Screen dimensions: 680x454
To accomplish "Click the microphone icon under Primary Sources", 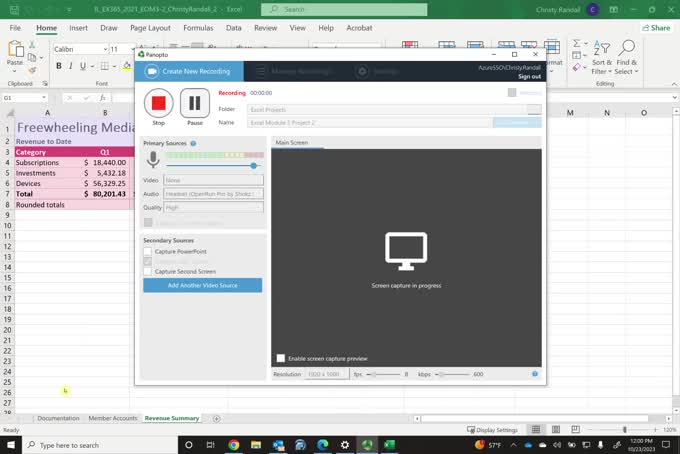I will coord(153,160).
